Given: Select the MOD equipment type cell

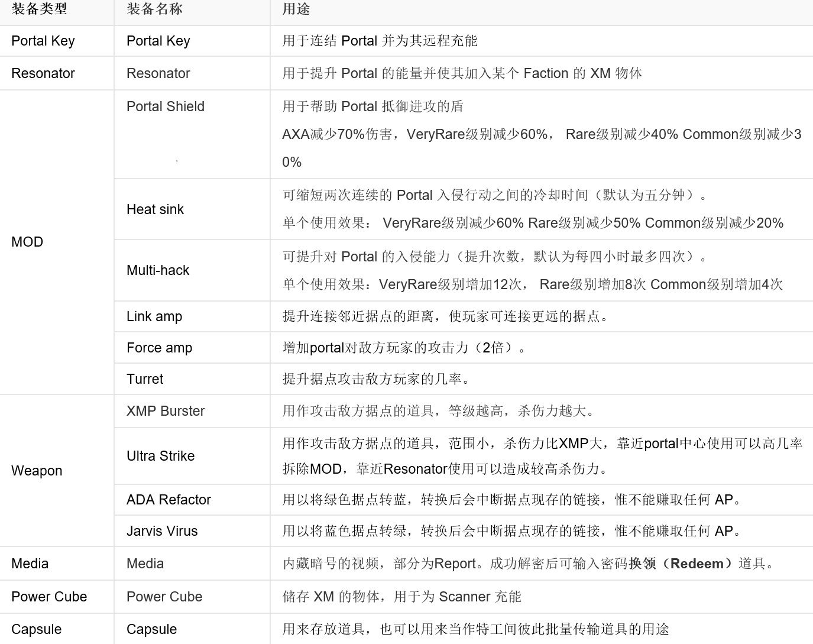Looking at the screenshot, I should click(x=27, y=242).
